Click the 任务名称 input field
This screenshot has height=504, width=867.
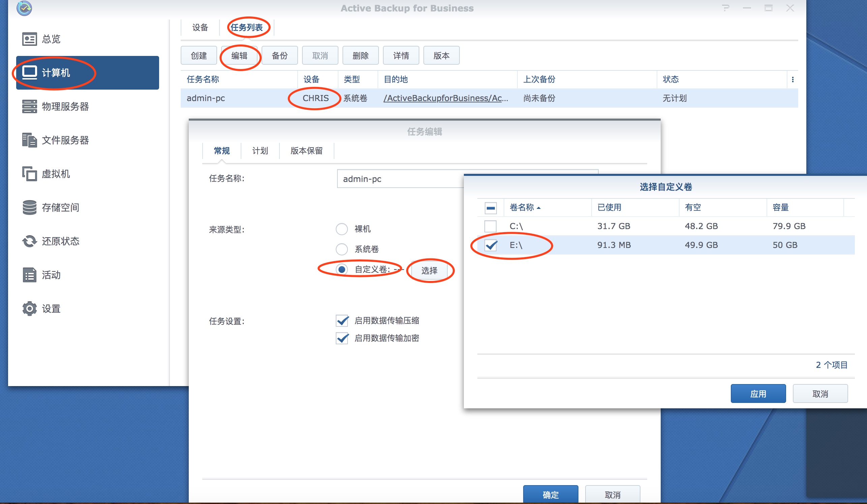[x=401, y=179]
